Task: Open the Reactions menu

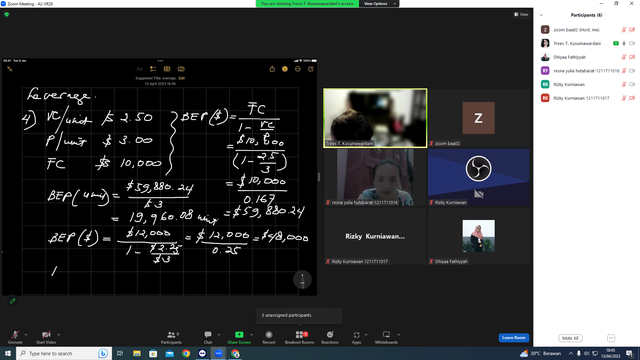Action: coord(330,337)
